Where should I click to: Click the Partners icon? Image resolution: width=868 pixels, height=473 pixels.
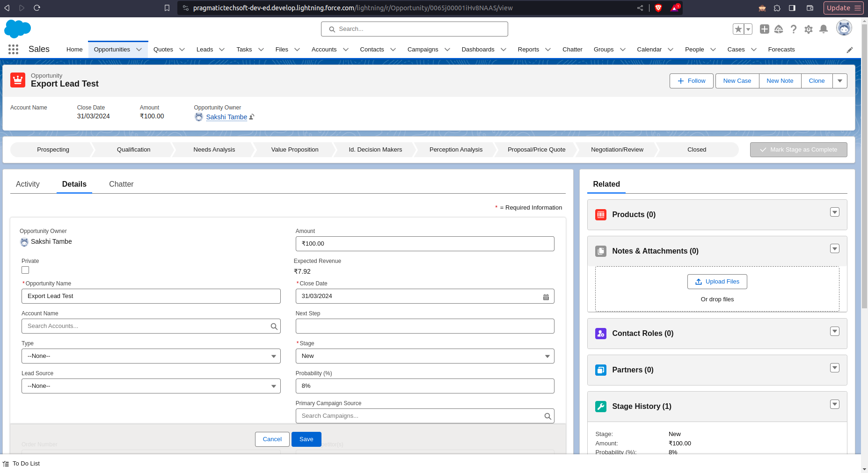tap(601, 370)
